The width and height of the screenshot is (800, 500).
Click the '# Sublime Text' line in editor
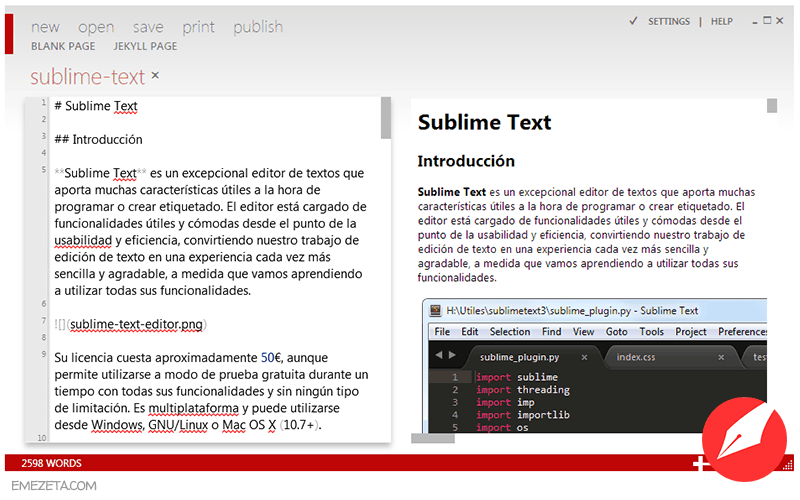96,106
